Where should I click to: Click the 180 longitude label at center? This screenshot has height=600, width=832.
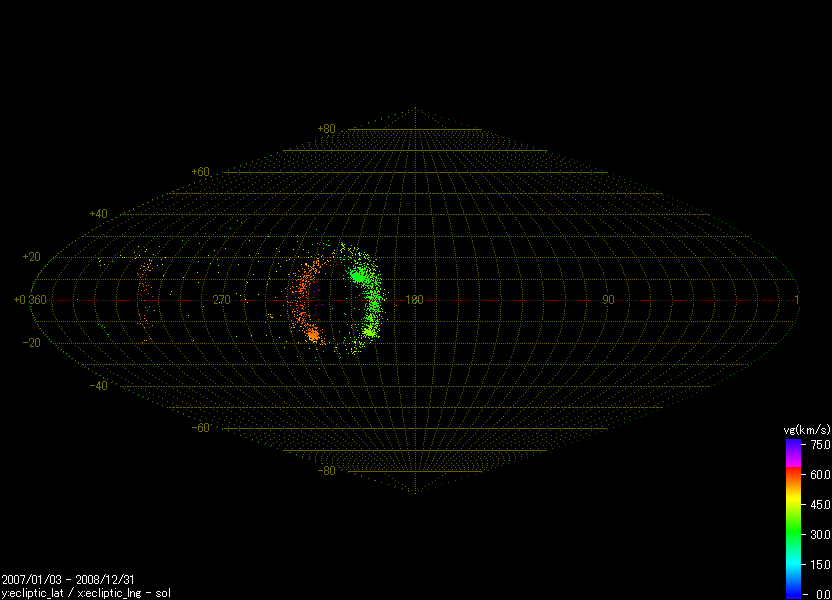click(415, 300)
